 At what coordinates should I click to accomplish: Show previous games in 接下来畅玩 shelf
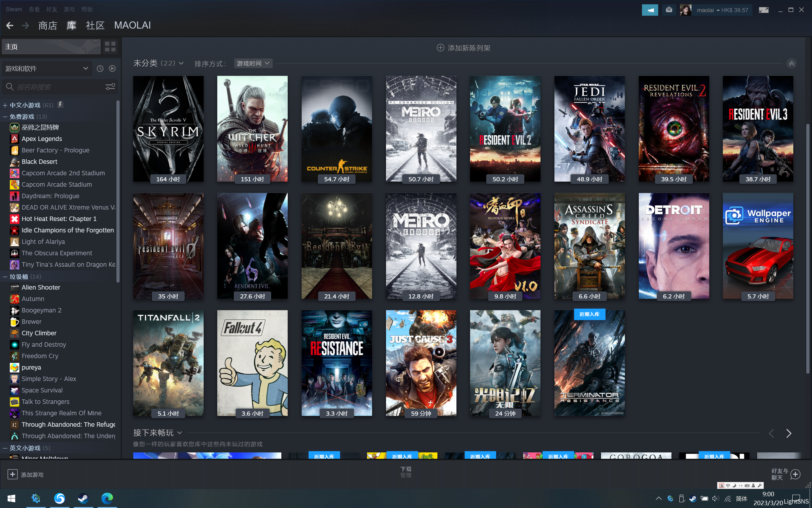(x=771, y=433)
